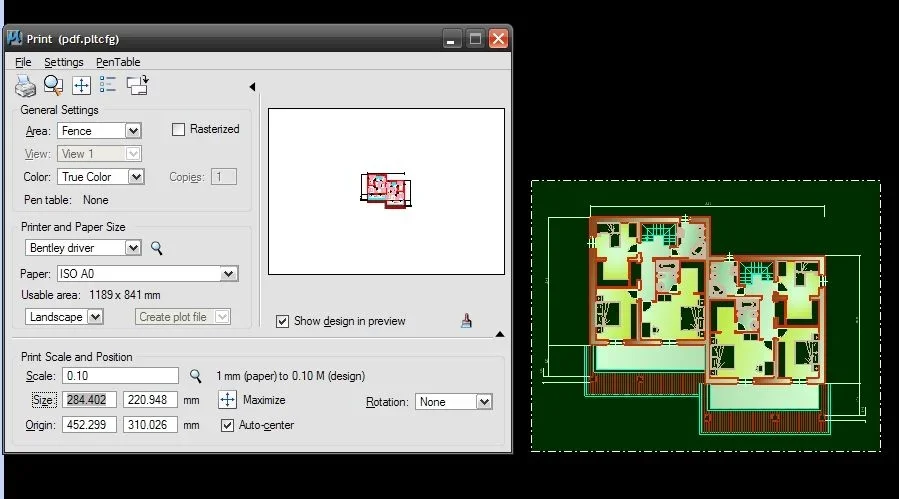899x499 pixels.
Task: Click the Maximize crosshair icon button
Action: tap(228, 400)
